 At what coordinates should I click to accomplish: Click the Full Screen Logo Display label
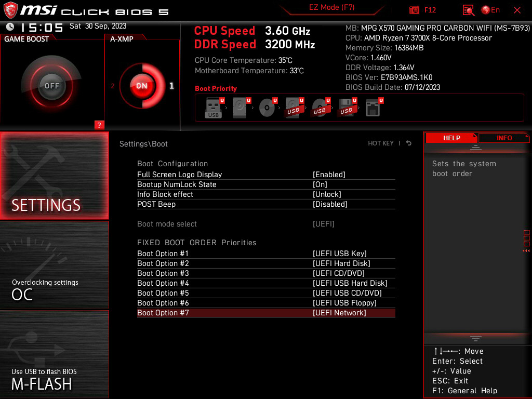click(x=179, y=175)
